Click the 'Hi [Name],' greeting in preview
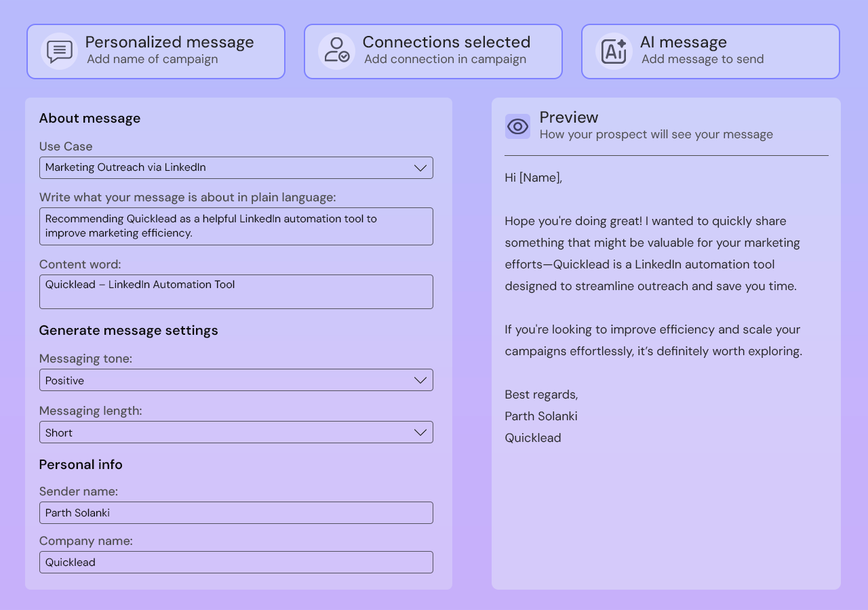Screen dimensions: 868x610 point(534,178)
